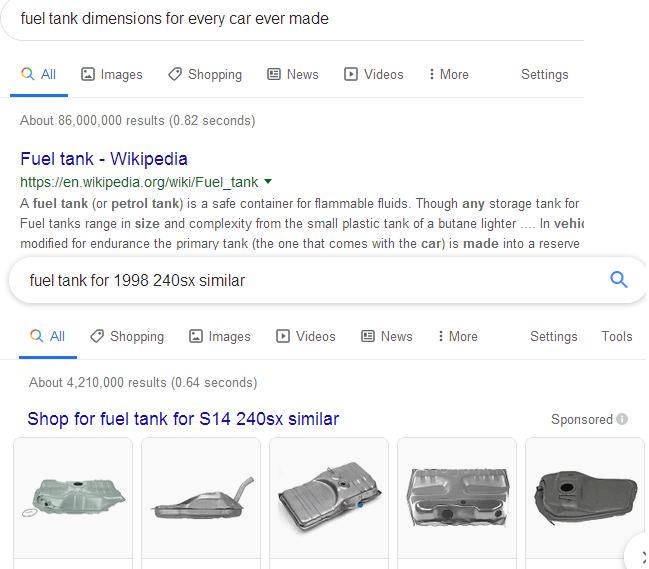The height and width of the screenshot is (569, 649).
Task: Open the fourth chrome fuel tank thumbnail
Action: coord(457,498)
